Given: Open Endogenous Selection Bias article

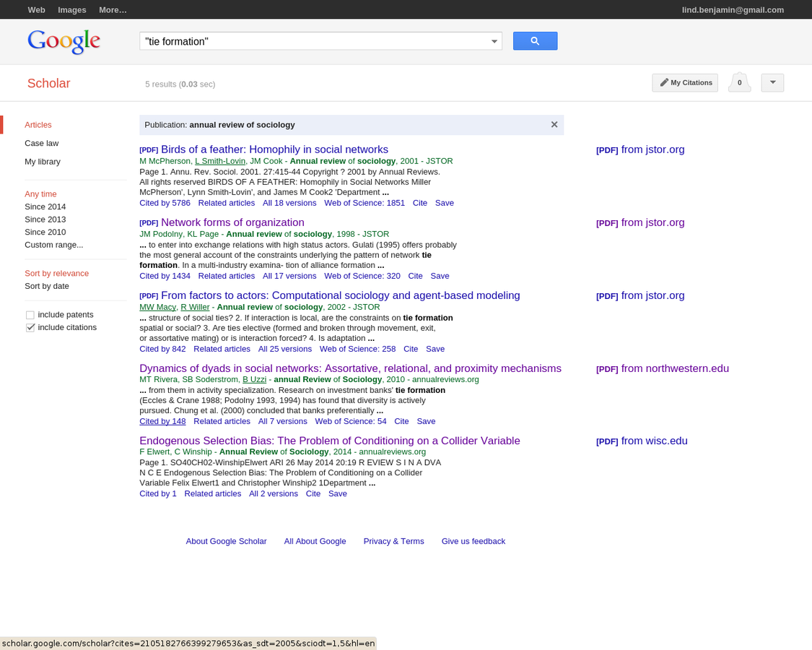Looking at the screenshot, I should click(x=329, y=441).
